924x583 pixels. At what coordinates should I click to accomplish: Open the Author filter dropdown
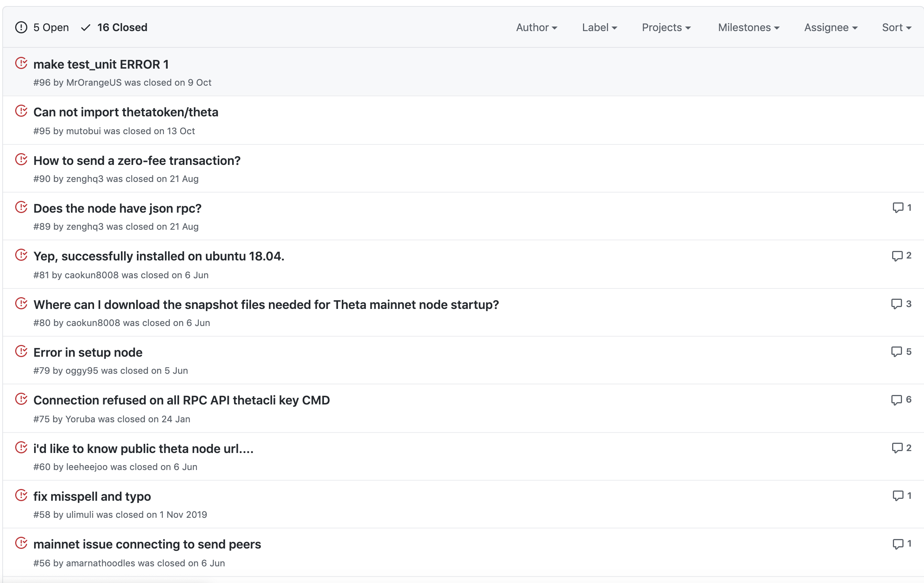click(x=536, y=28)
